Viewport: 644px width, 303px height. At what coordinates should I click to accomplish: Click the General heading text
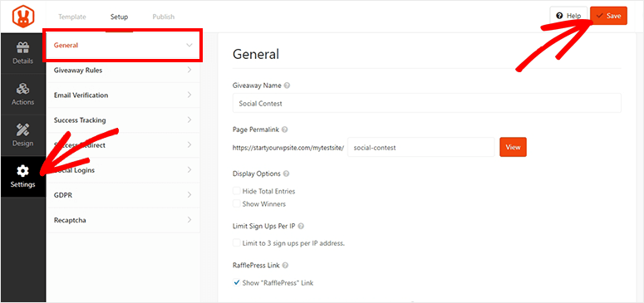tap(256, 54)
